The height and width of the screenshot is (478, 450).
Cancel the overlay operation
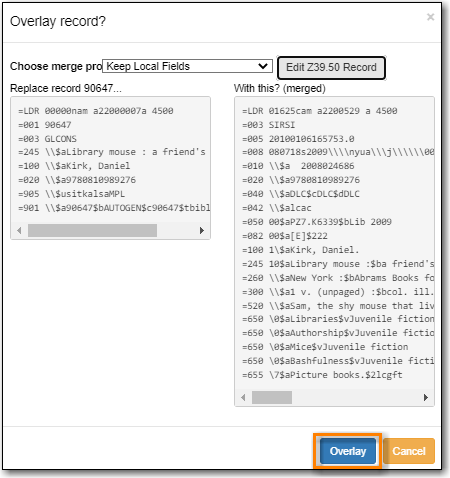click(409, 451)
